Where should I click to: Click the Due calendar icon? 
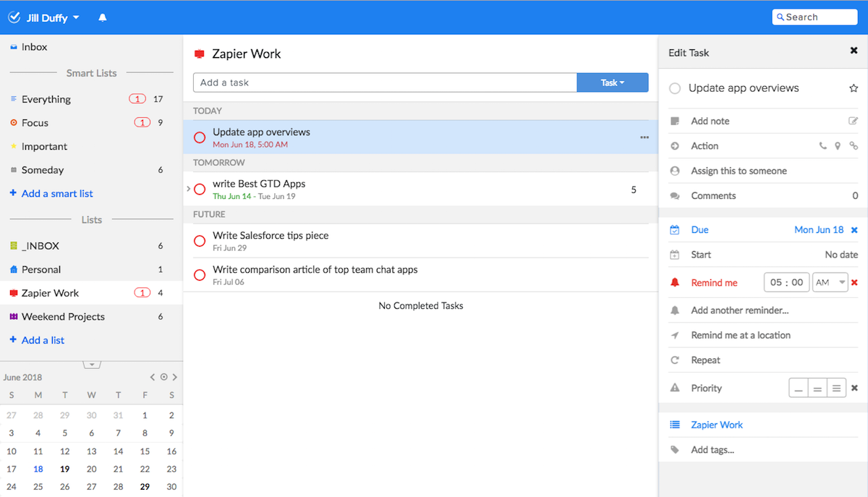pos(675,230)
